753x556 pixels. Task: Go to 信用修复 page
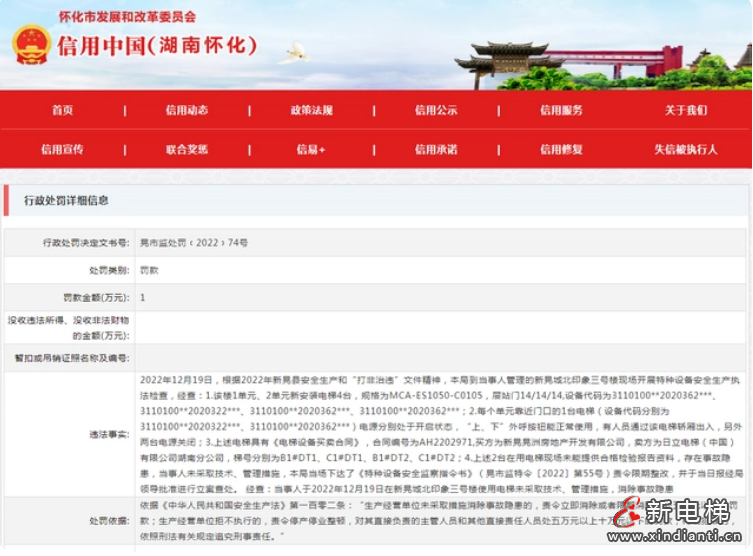(x=561, y=149)
